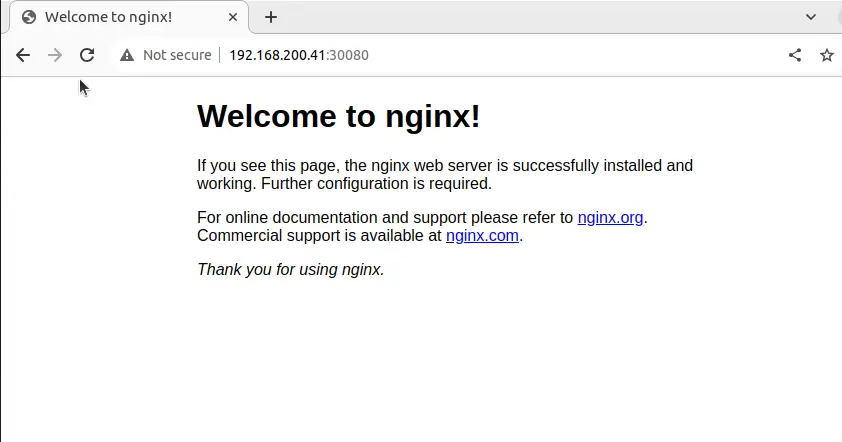Click the Not secure label
Image resolution: width=842 pixels, height=442 pixels.
point(177,55)
